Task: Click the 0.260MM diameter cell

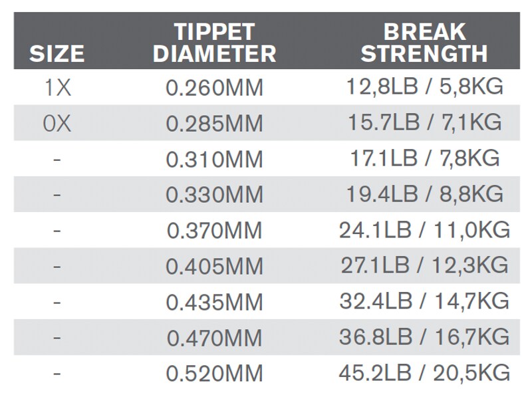Action: point(214,88)
